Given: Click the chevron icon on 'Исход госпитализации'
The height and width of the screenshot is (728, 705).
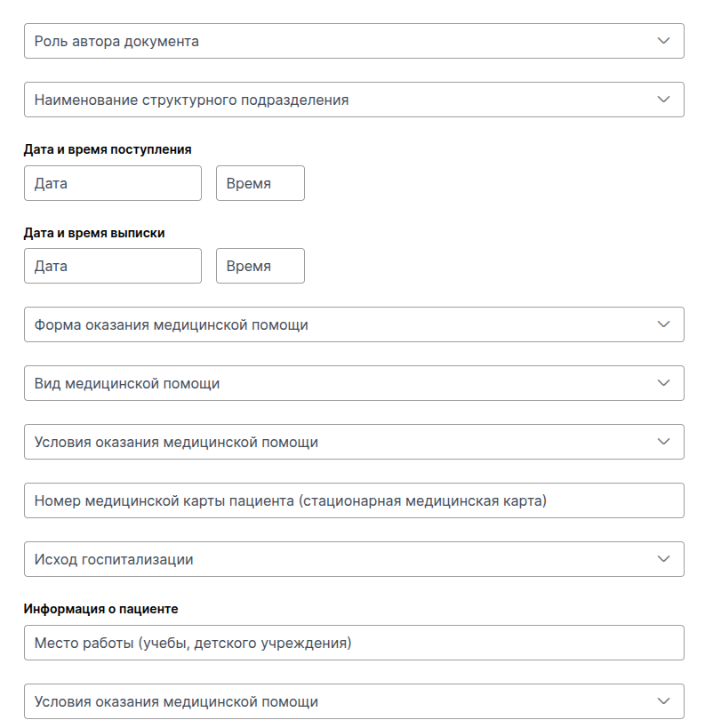Looking at the screenshot, I should click(664, 559).
